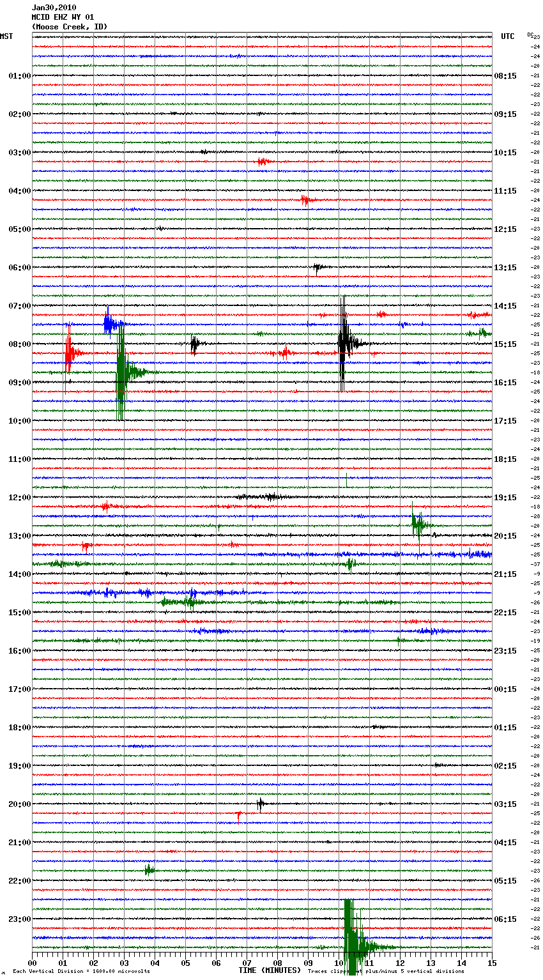Click the 10:15 UTC row label

[x=505, y=153]
